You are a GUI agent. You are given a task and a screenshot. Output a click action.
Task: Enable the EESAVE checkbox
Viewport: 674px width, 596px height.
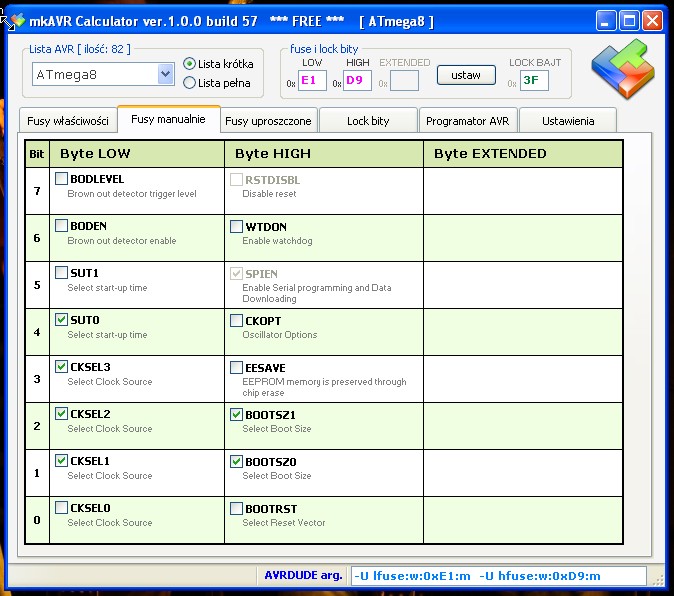pos(236,367)
